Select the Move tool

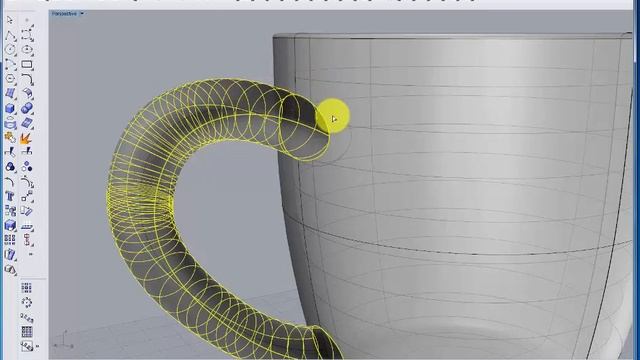click(x=27, y=196)
